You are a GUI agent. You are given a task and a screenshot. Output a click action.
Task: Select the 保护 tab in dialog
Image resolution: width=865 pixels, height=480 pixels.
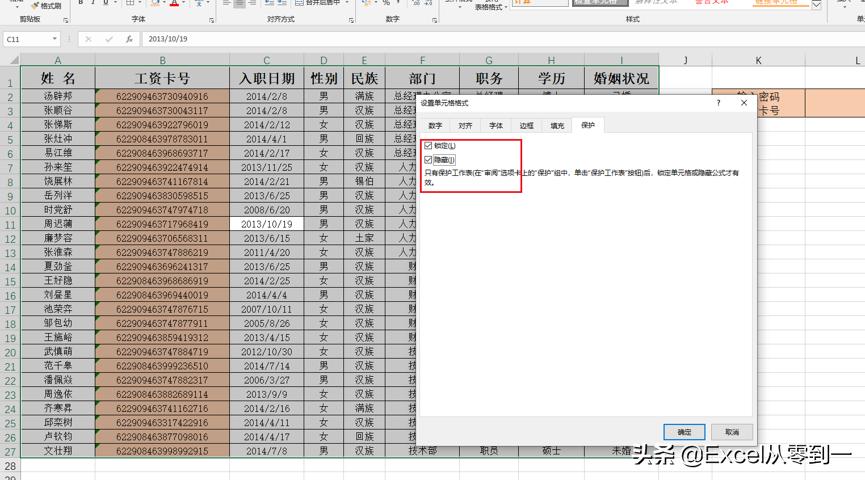(x=588, y=125)
